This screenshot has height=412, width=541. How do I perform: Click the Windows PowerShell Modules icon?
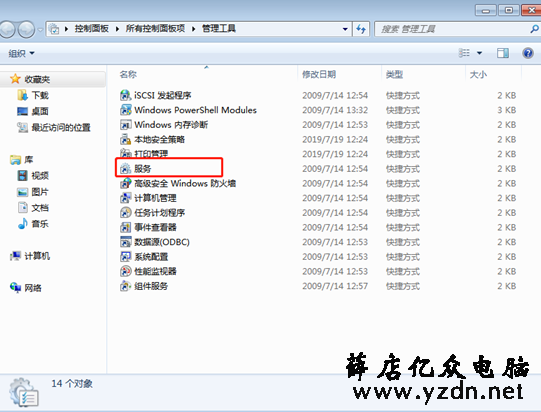pyautogui.click(x=125, y=110)
